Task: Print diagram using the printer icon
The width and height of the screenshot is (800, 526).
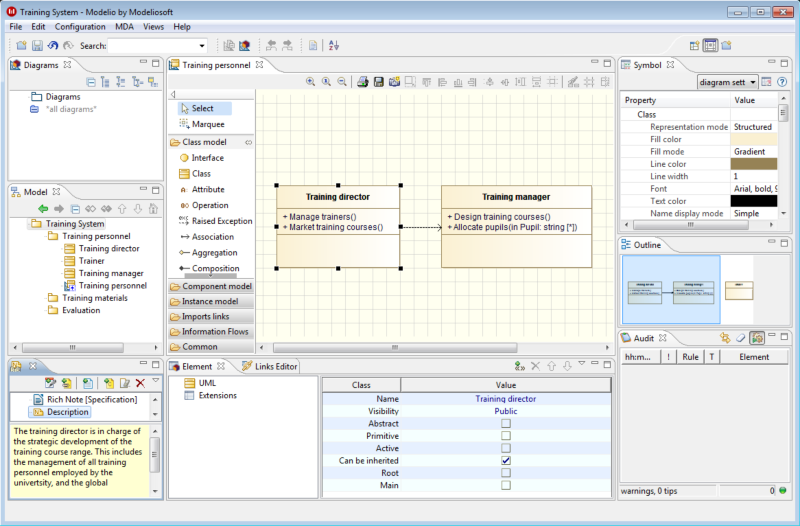Action: 363,82
